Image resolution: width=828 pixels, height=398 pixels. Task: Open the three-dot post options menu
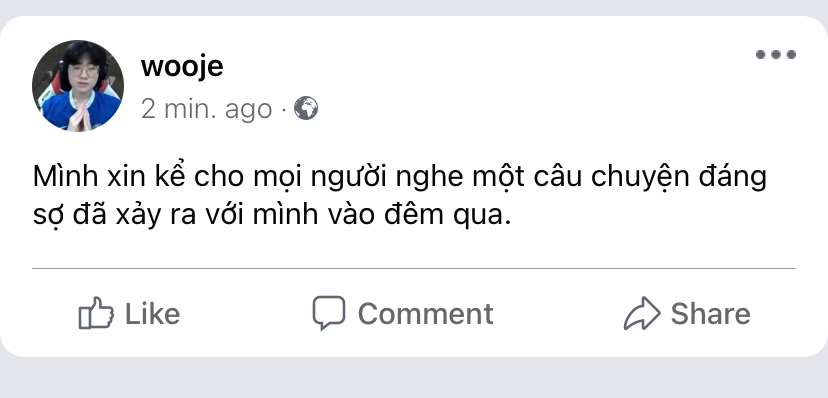click(776, 54)
